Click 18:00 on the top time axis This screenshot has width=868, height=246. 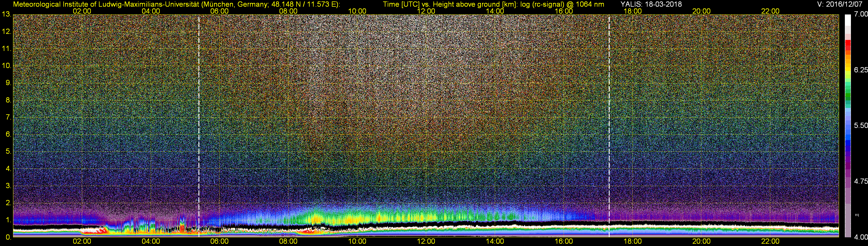[x=632, y=11]
